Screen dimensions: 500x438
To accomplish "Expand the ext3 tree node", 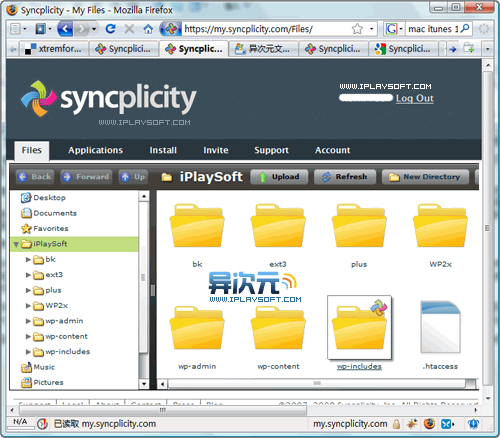I will [28, 275].
